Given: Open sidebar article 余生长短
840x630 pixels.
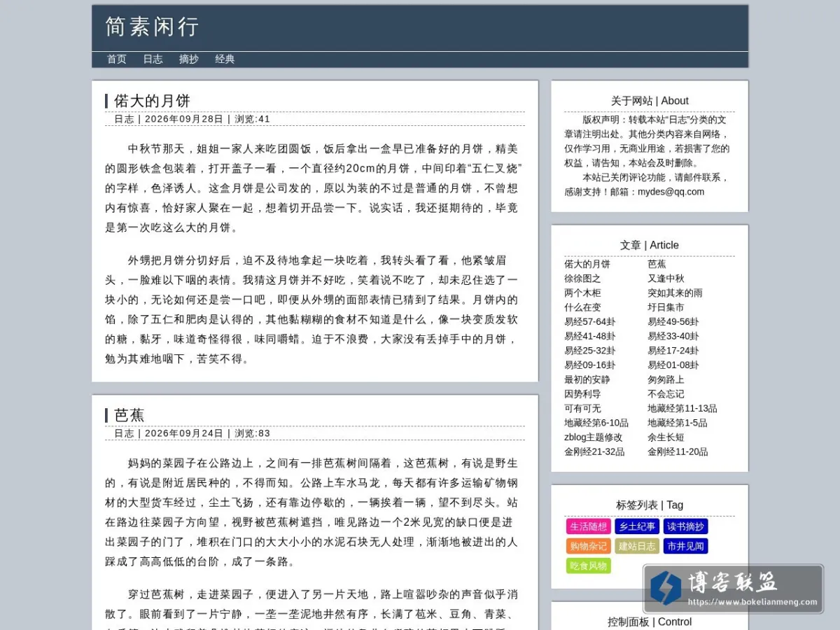Looking at the screenshot, I should pyautogui.click(x=666, y=437).
